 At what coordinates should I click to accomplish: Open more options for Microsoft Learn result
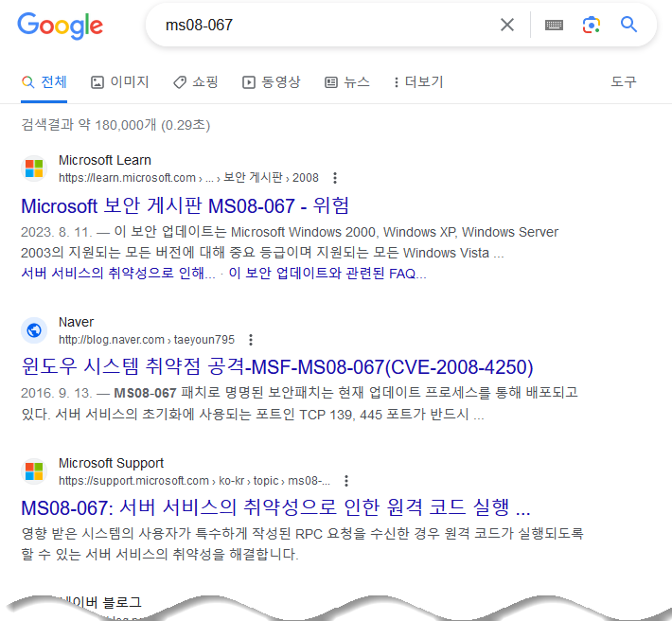(x=335, y=178)
